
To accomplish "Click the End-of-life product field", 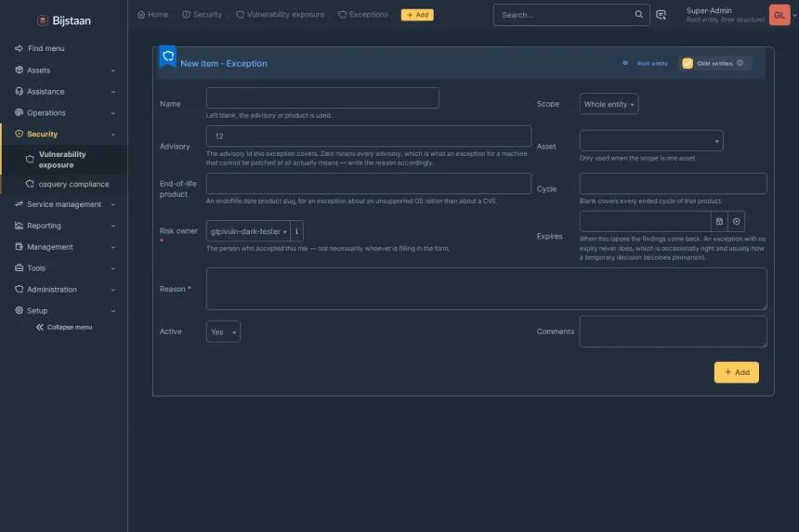I will click(369, 183).
